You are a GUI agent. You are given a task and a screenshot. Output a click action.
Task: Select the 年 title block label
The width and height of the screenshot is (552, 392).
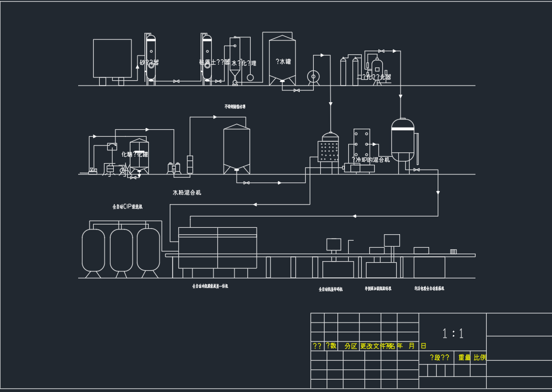click(399, 346)
